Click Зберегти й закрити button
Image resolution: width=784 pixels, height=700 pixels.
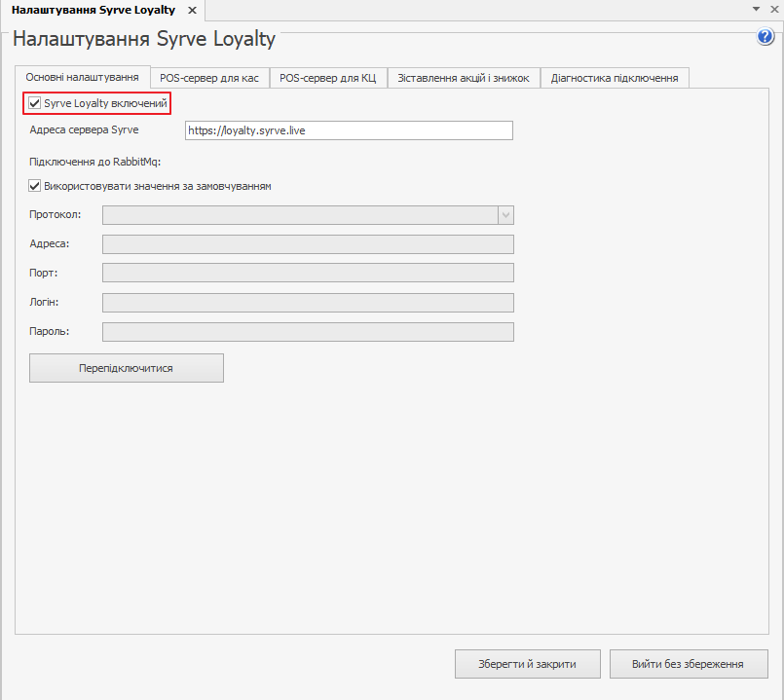click(x=528, y=664)
